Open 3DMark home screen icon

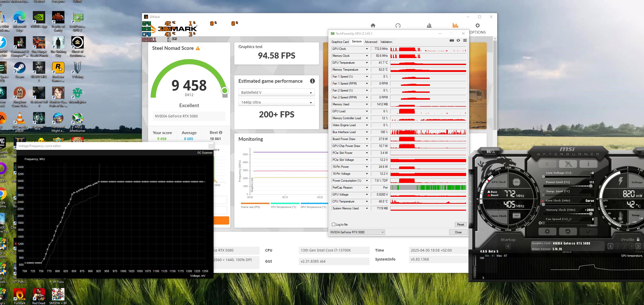[x=373, y=25]
